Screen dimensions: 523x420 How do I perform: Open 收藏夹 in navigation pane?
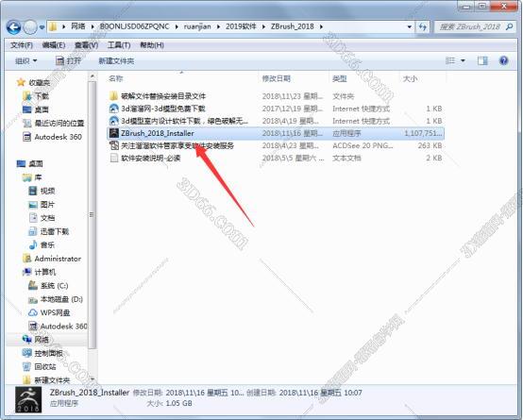pyautogui.click(x=39, y=82)
